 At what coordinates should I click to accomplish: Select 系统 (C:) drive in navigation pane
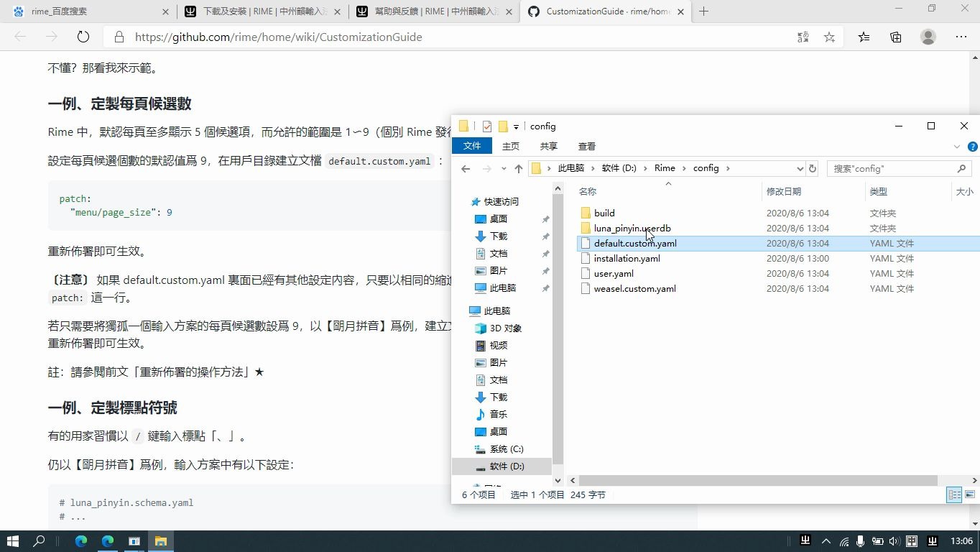[507, 448]
